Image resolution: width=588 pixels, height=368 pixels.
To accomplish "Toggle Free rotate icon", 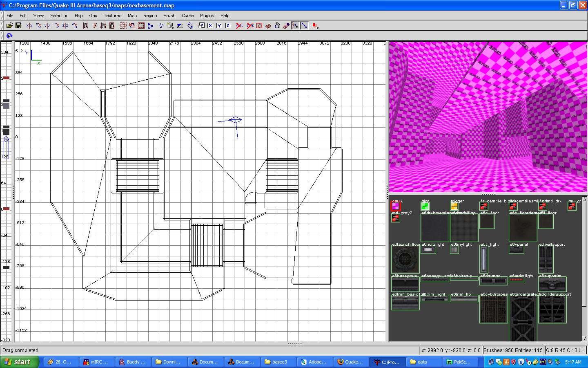I will [x=190, y=25].
